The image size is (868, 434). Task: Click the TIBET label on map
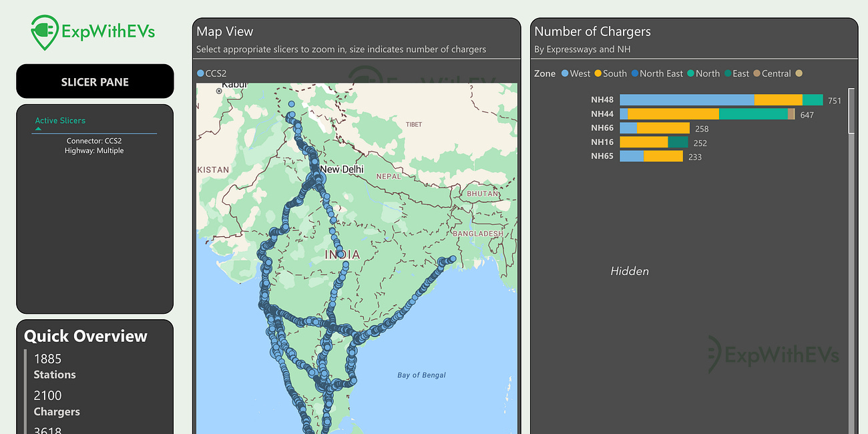pyautogui.click(x=414, y=125)
